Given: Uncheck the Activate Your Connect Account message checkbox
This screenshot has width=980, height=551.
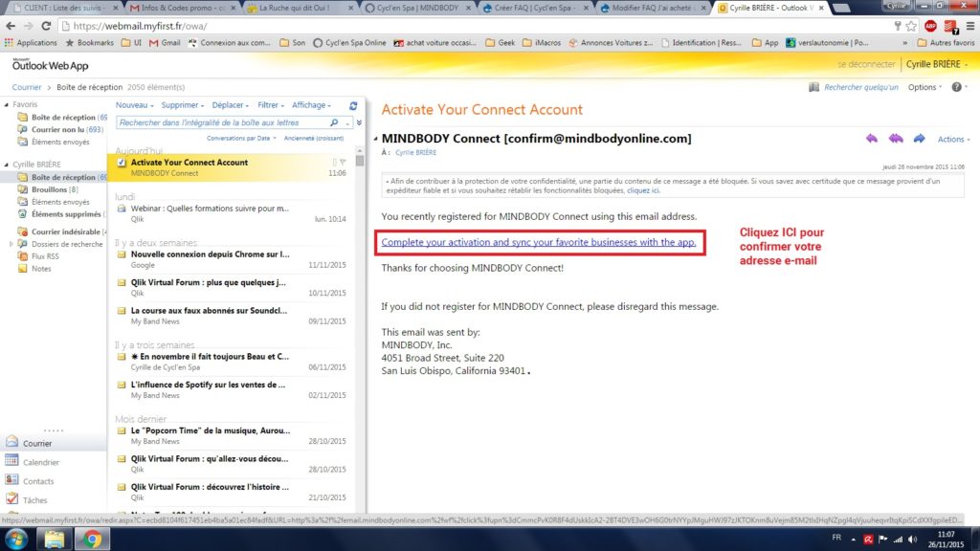Looking at the screenshot, I should tap(122, 163).
